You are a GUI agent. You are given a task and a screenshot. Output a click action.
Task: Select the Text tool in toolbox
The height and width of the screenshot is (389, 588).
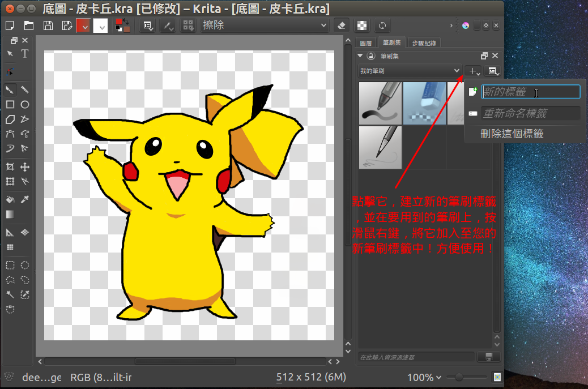(x=25, y=54)
